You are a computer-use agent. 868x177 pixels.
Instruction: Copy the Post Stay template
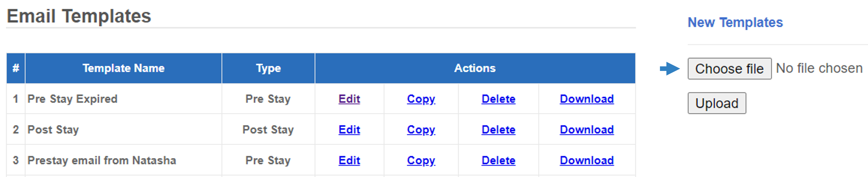[x=421, y=130]
